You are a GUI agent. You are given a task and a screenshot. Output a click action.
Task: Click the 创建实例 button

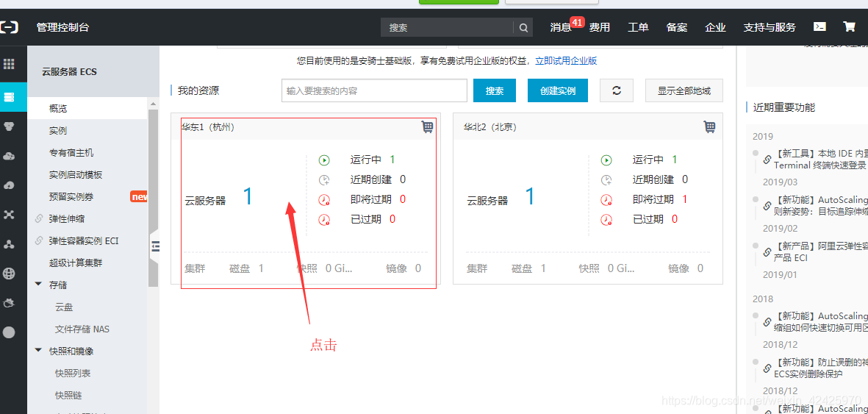click(557, 91)
